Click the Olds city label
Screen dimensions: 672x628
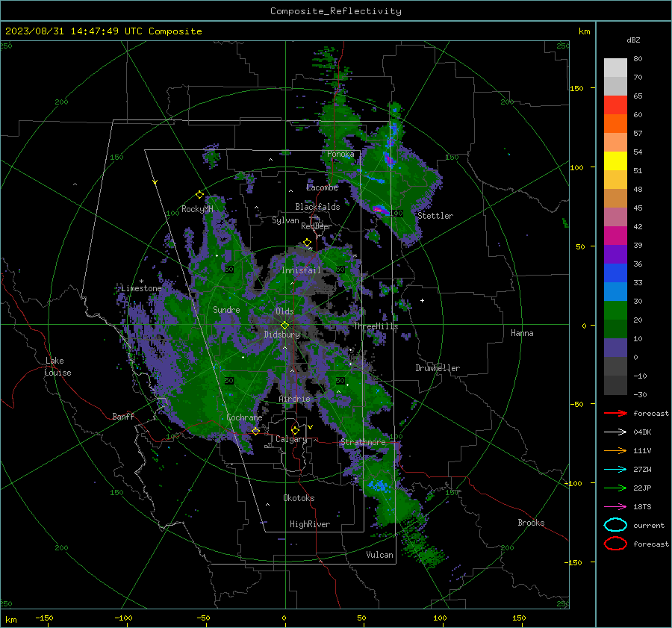click(x=284, y=311)
